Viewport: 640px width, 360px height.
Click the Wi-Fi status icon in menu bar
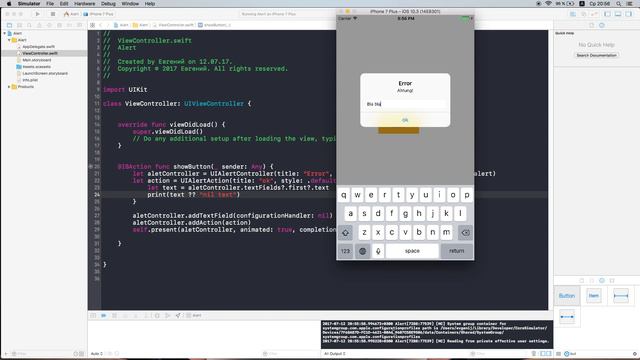coord(548,4)
